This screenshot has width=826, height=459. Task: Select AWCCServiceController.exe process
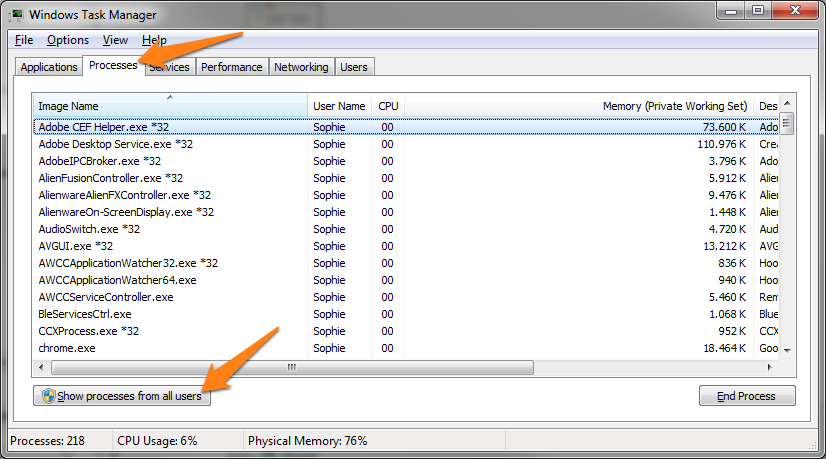tap(407, 297)
